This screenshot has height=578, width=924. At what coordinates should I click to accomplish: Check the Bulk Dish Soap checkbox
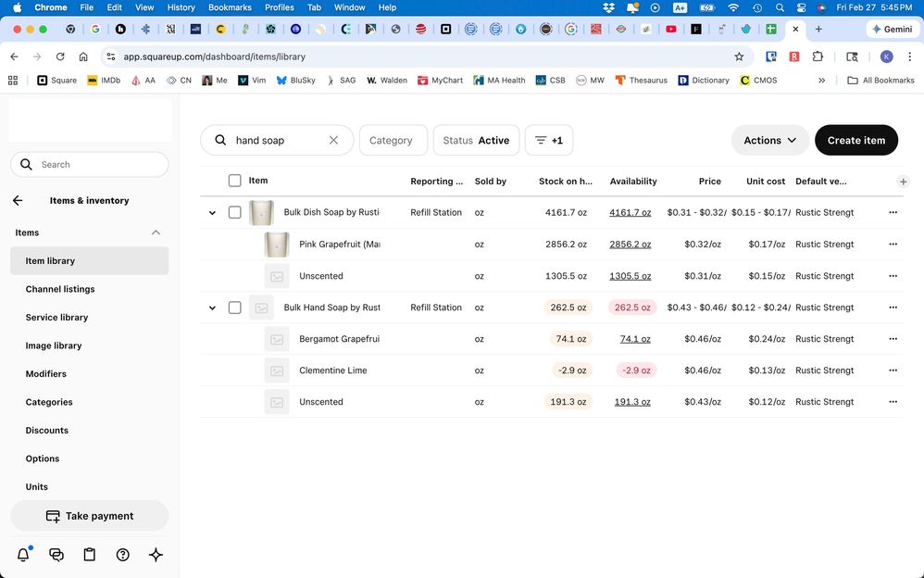tap(234, 212)
